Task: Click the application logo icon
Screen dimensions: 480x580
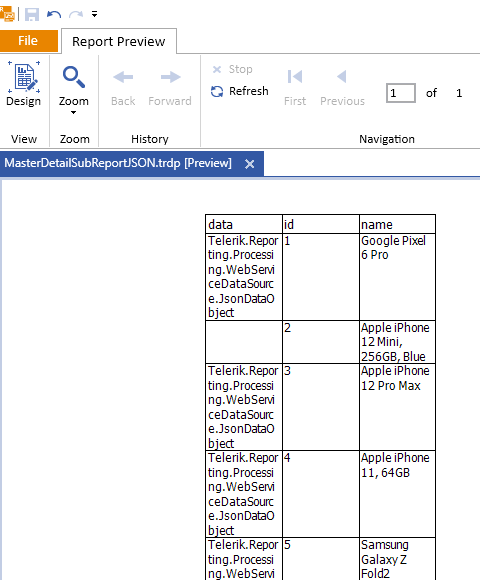Action: [7, 14]
